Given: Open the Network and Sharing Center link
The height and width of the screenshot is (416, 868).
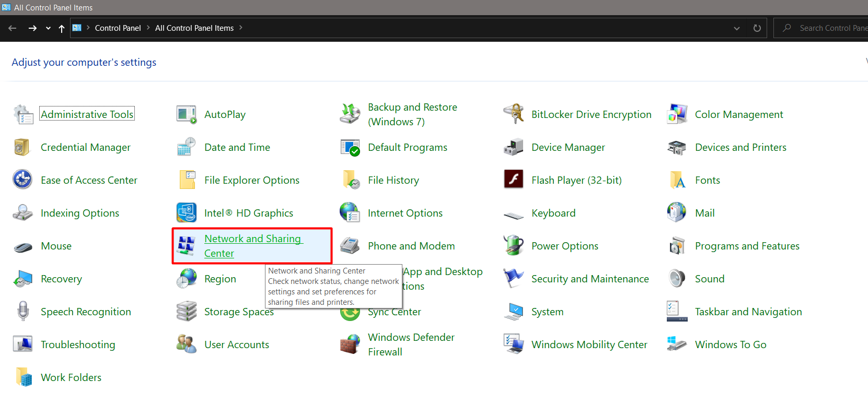Looking at the screenshot, I should tap(253, 246).
